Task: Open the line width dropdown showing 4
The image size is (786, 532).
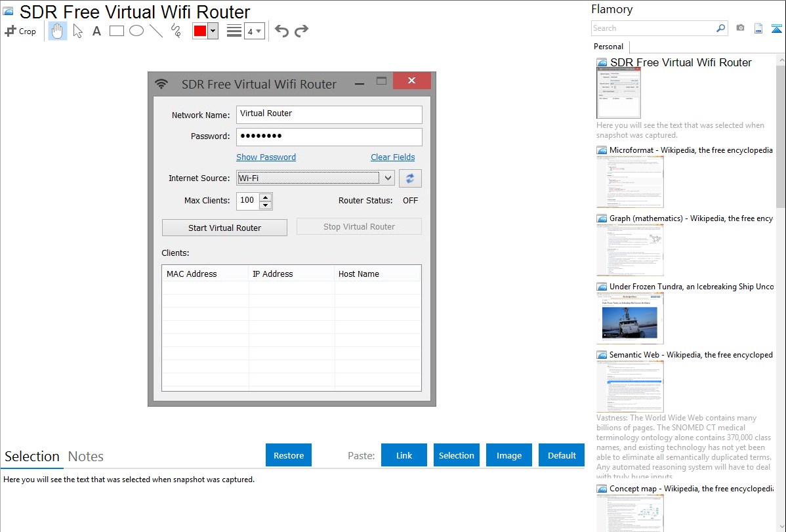Action: pos(255,31)
